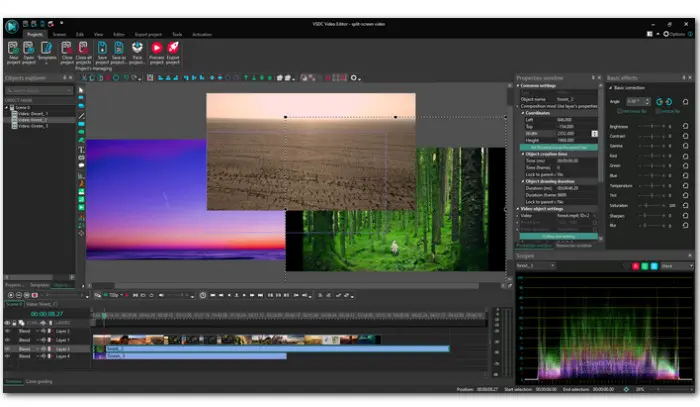
Task: Click the rotate counterclockwise icon next to Angle
Action: tap(659, 102)
